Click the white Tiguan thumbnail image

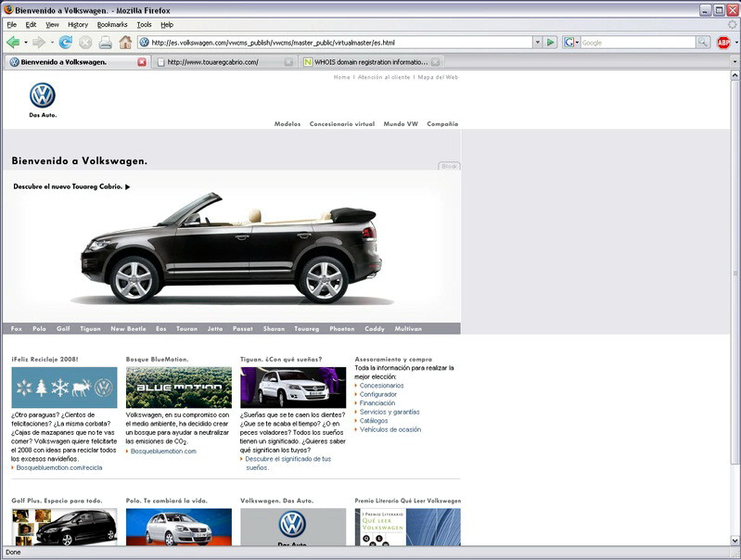[293, 388]
